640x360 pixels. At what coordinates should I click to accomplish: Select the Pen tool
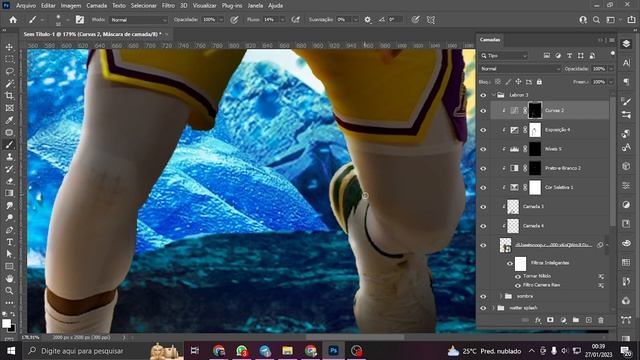(9, 230)
